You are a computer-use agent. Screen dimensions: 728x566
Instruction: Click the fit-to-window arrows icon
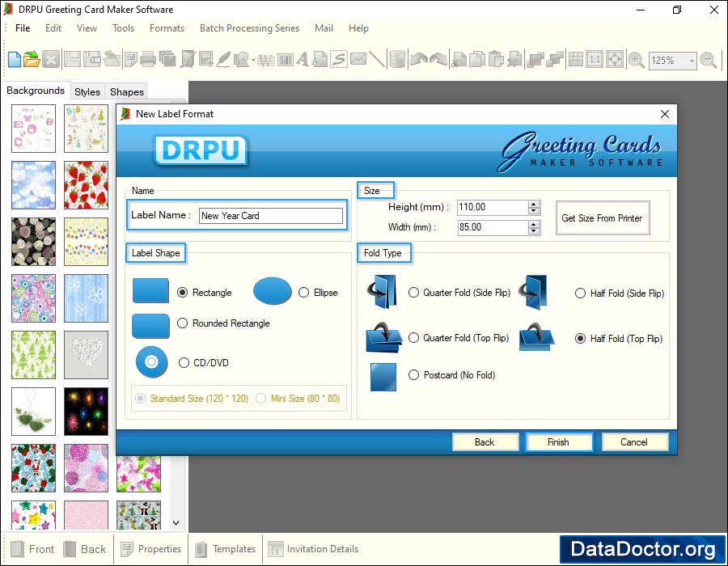[x=615, y=60]
